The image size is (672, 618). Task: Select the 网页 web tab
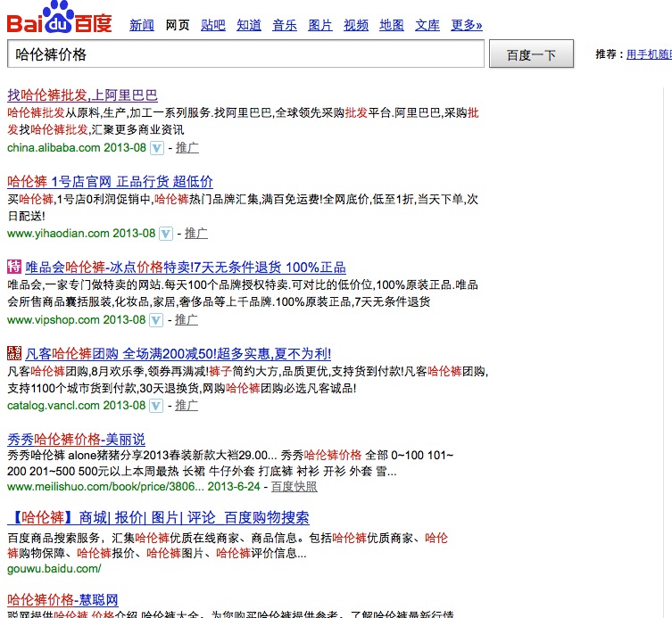(178, 25)
